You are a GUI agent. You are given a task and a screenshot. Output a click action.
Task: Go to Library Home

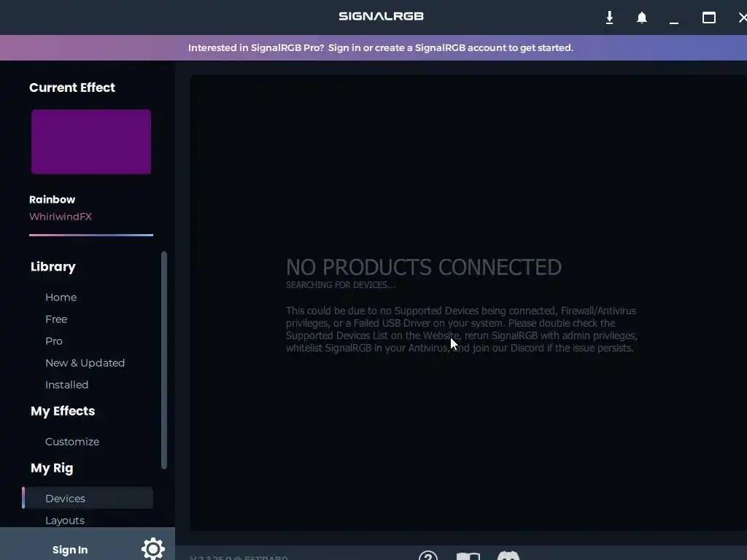[61, 297]
